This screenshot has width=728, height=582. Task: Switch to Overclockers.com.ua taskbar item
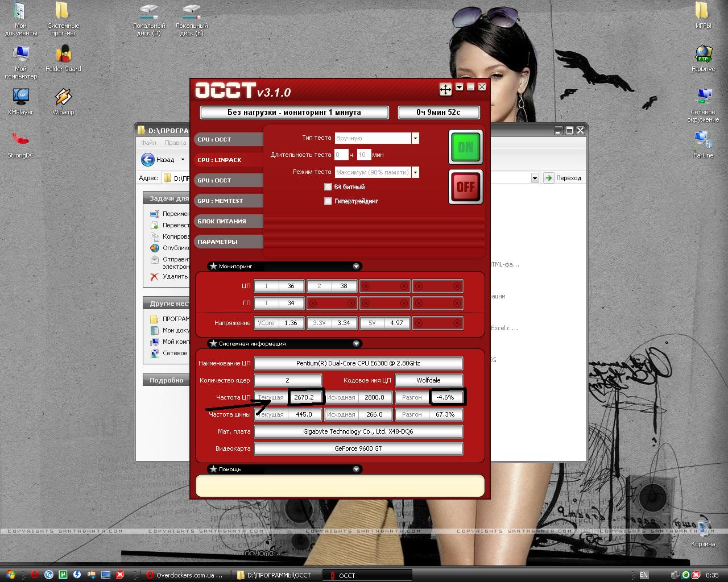[x=186, y=575]
